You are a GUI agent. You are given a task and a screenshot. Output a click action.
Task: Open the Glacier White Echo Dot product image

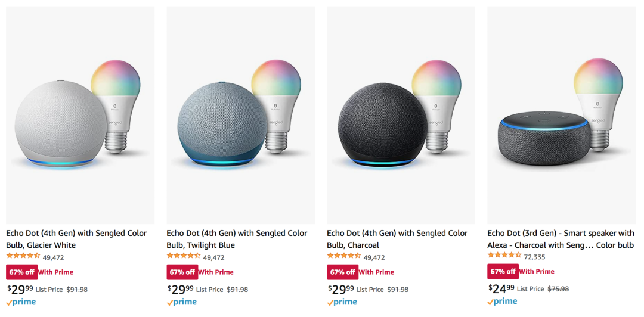(80, 115)
